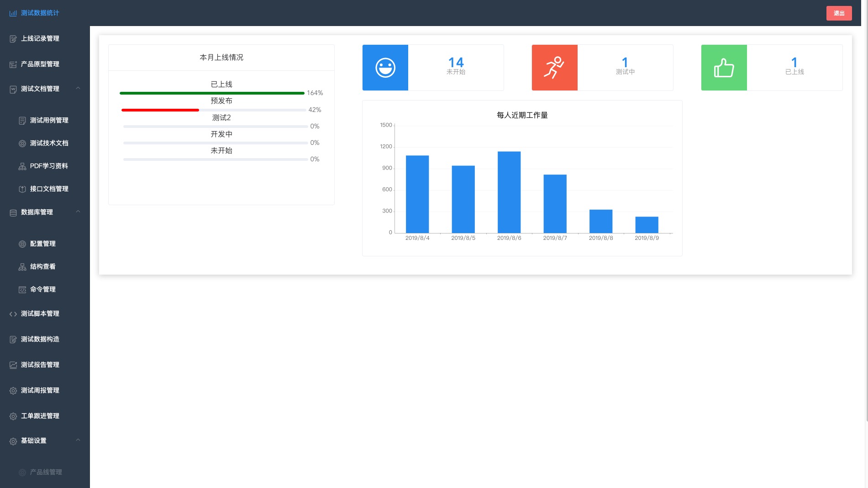
Task: Open 测试报告管理 in the sidebar
Action: click(x=45, y=365)
